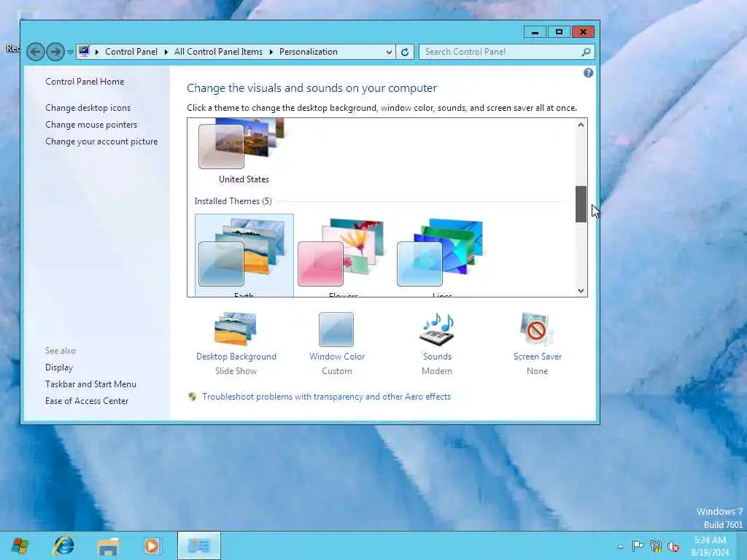This screenshot has height=560, width=747.
Task: Click the Control Panel address bar icon
Action: [84, 51]
